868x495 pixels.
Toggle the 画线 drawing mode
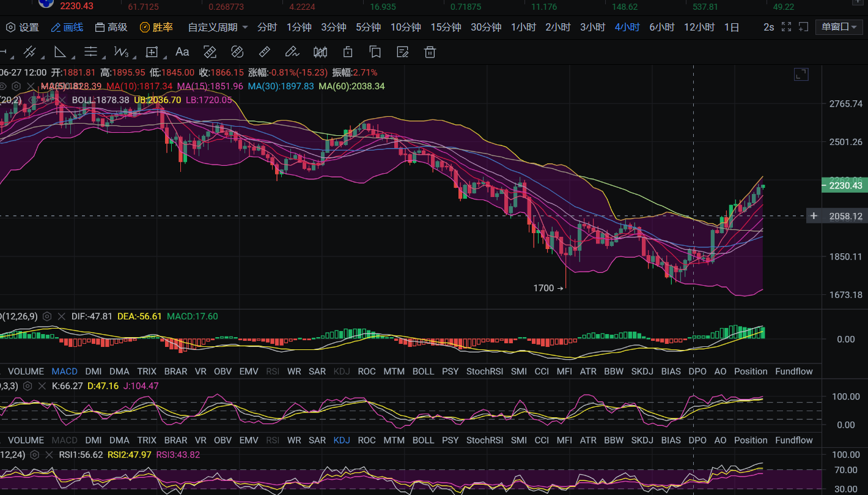coord(67,27)
